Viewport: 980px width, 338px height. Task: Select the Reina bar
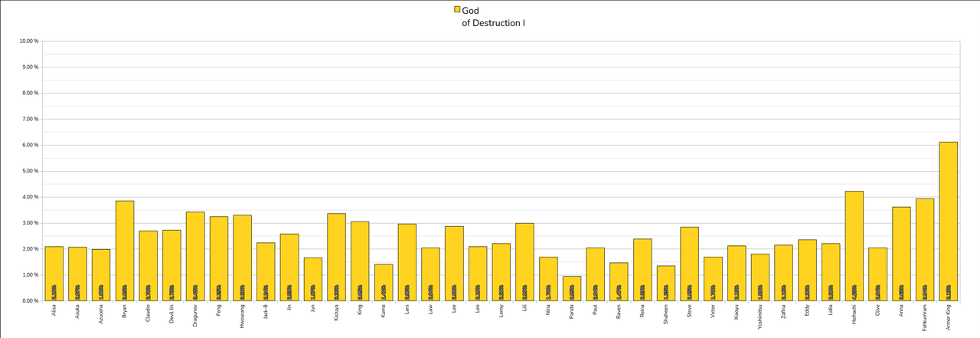pos(642,271)
